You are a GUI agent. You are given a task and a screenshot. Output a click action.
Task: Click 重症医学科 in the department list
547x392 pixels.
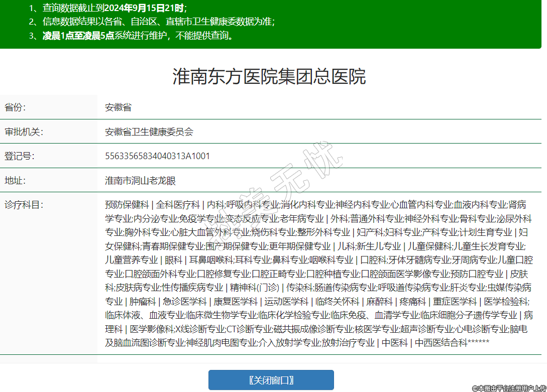pos(455,302)
